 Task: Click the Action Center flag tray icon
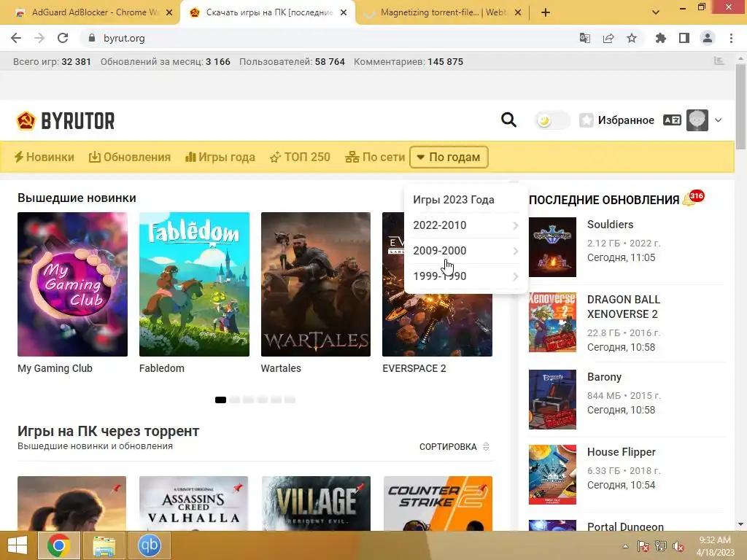643,546
